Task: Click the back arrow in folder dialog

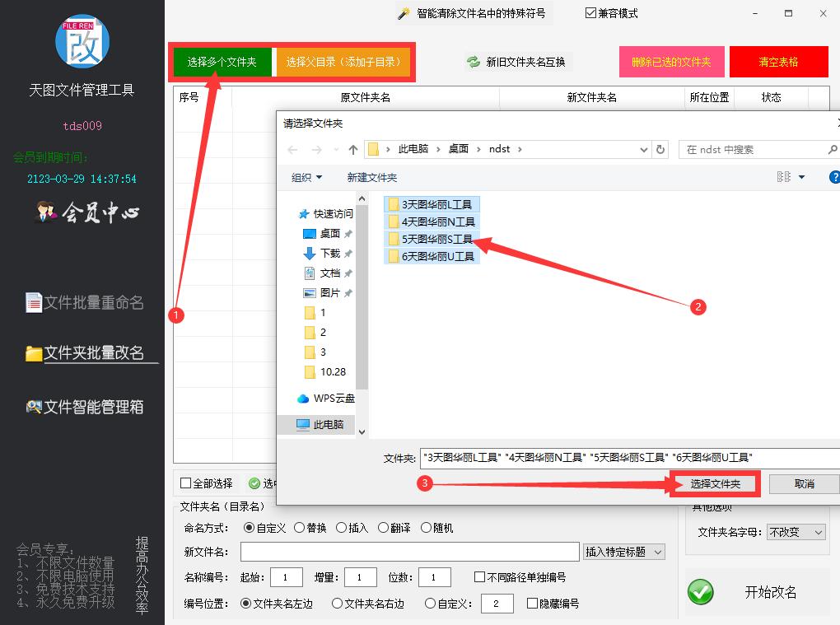Action: (x=292, y=150)
